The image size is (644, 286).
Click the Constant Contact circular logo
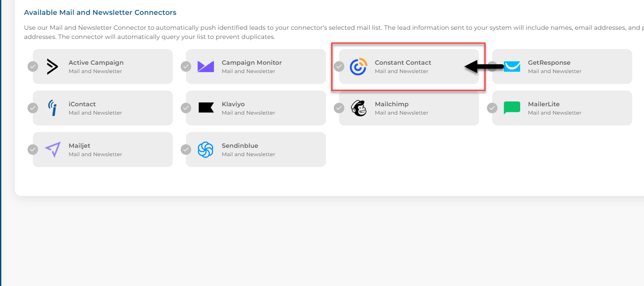point(358,66)
